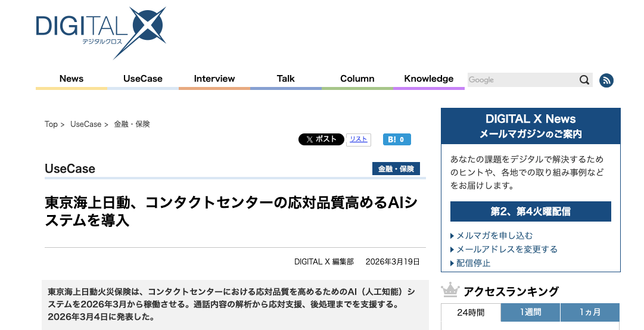Click メールアドレスを変更する link
644x330 pixels.
tap(506, 249)
